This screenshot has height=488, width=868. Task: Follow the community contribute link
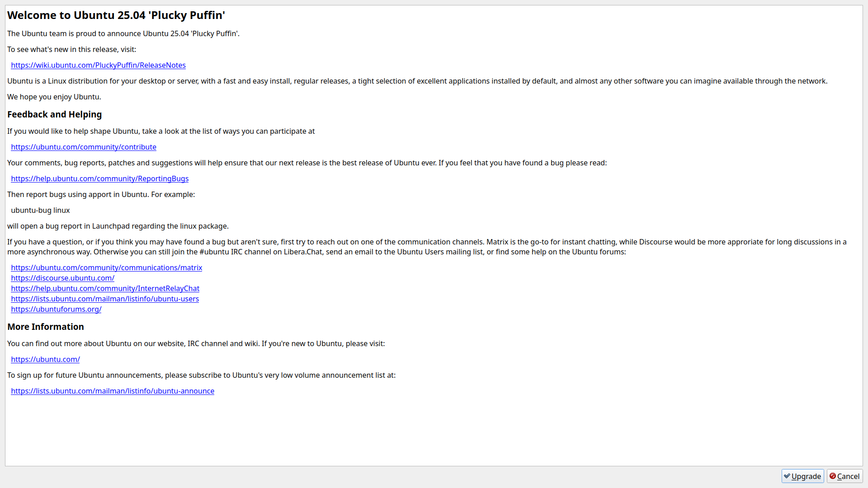[x=84, y=147]
